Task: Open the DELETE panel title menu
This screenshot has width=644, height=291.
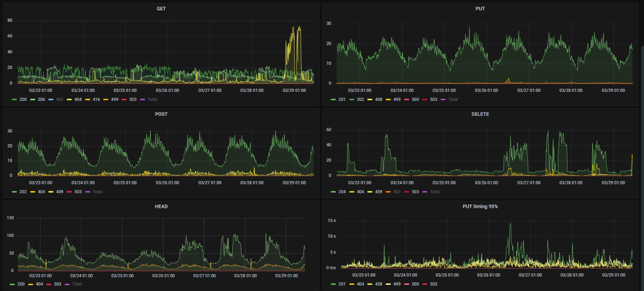Action: pos(480,114)
